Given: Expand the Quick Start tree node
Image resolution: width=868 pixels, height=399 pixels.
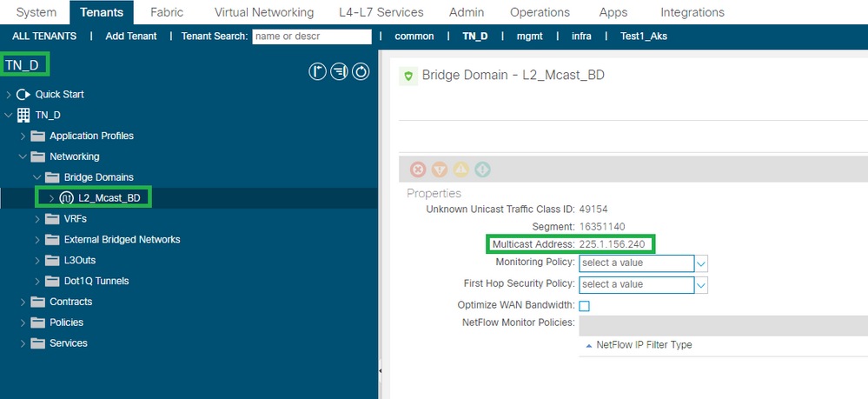Looking at the screenshot, I should [9, 95].
